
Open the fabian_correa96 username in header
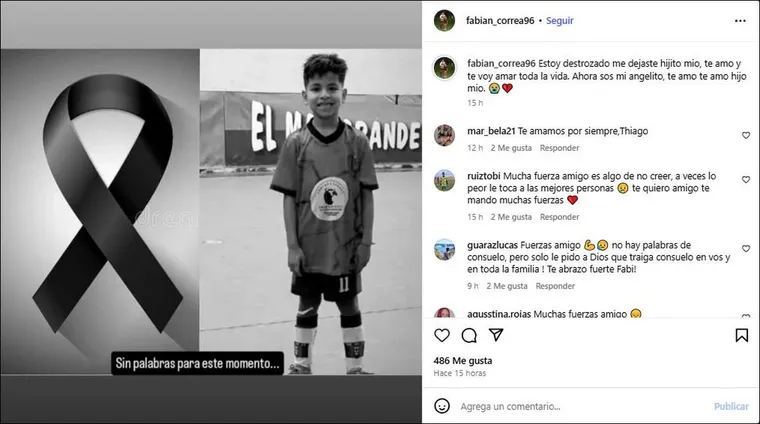500,20
